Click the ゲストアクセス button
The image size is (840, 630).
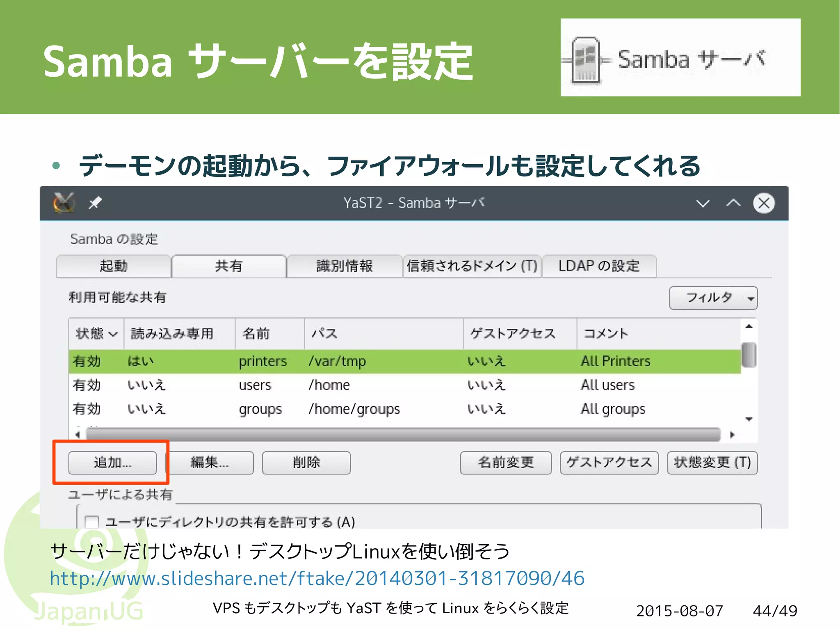pyautogui.click(x=609, y=463)
